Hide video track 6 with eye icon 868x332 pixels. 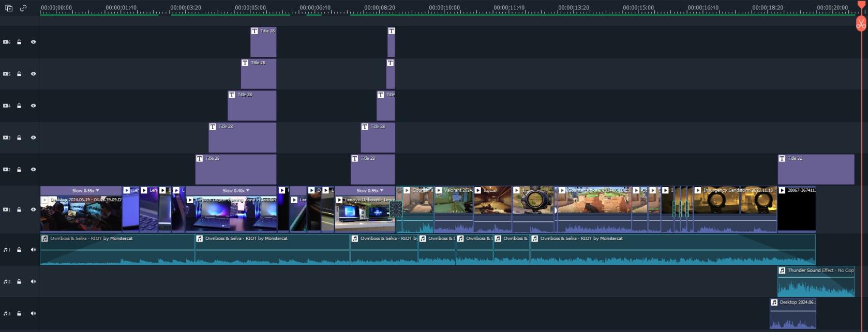[33, 42]
